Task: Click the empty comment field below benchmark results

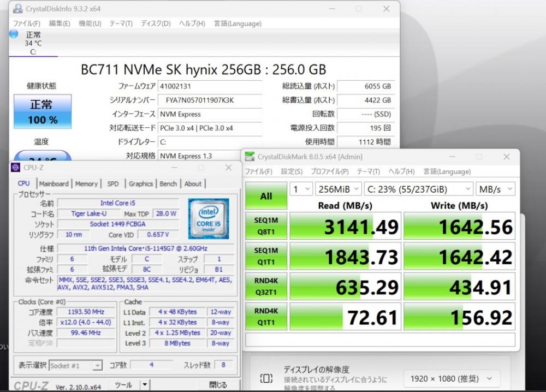Action: click(380, 340)
